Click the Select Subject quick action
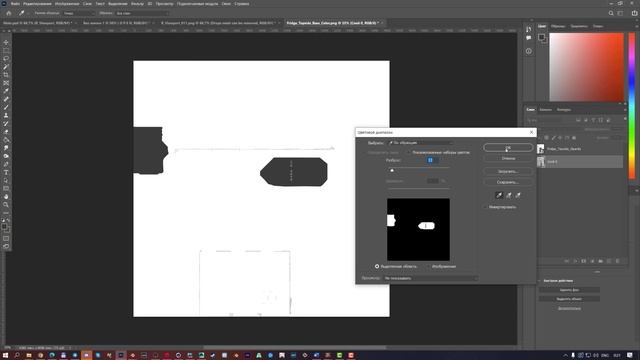 pos(569,299)
